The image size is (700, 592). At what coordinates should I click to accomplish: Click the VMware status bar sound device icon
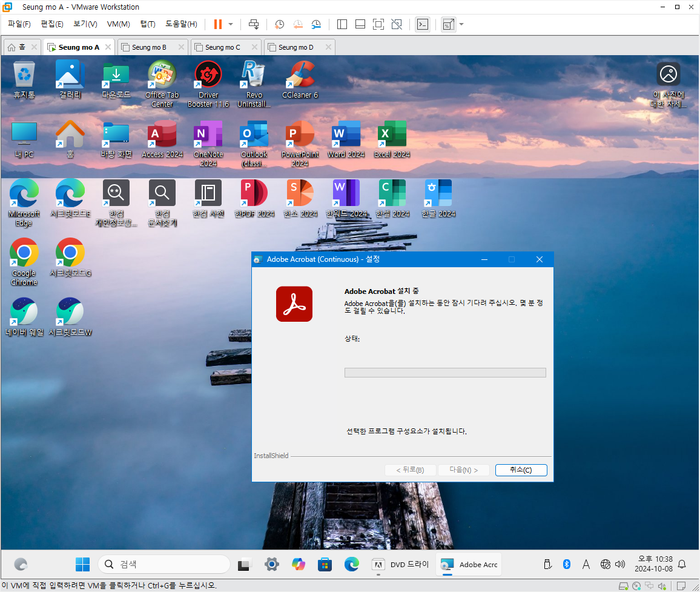pos(662,586)
